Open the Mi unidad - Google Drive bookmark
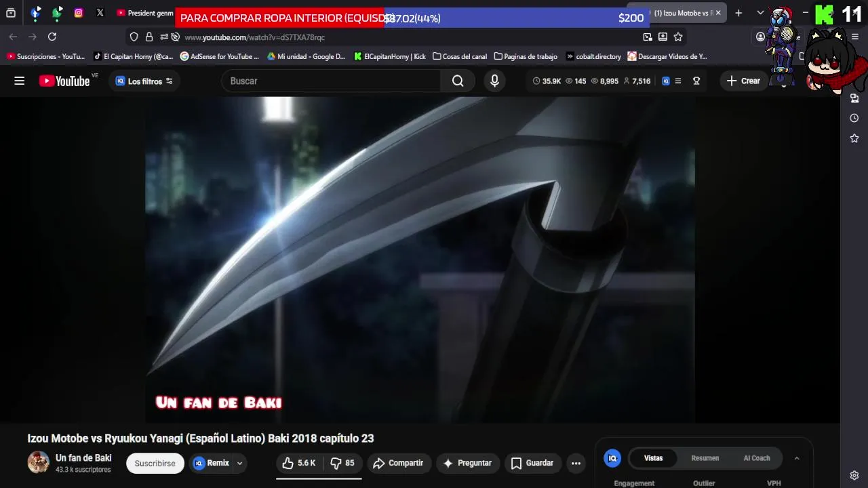Image resolution: width=868 pixels, height=488 pixels. (307, 56)
